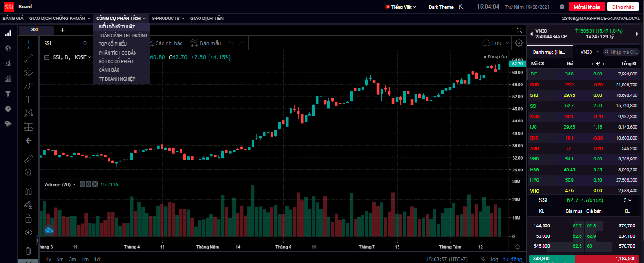644x263 pixels.
Task: Open the alert exclamation icon in the left sidebar
Action: (8, 109)
